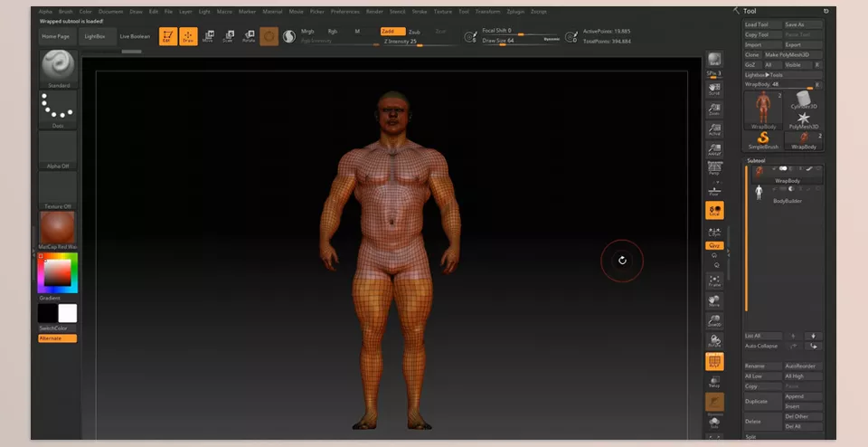
Task: Open the Dots stroke selector
Action: pos(58,109)
